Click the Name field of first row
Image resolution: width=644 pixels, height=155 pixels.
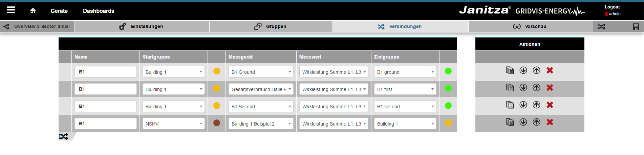pyautogui.click(x=106, y=72)
